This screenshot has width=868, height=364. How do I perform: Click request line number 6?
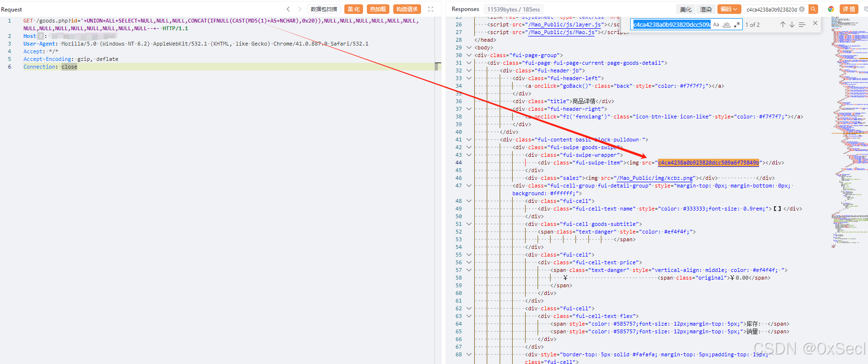9,67
